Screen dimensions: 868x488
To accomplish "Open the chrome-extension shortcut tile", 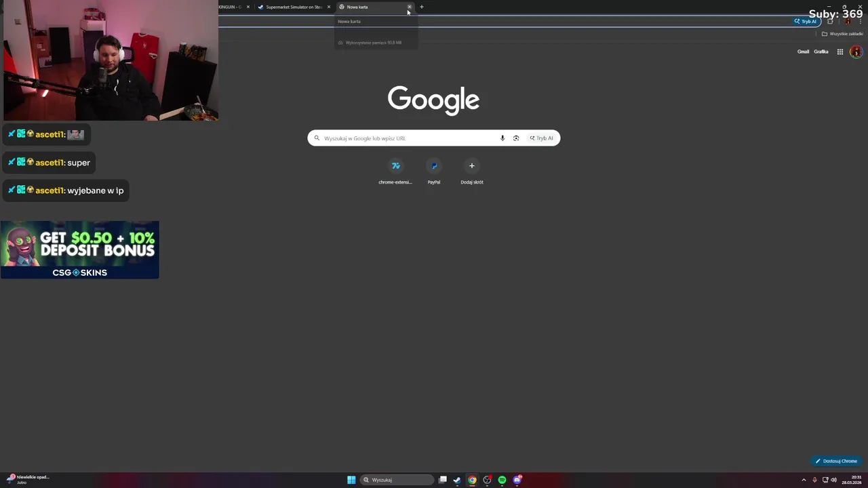I will (x=395, y=171).
